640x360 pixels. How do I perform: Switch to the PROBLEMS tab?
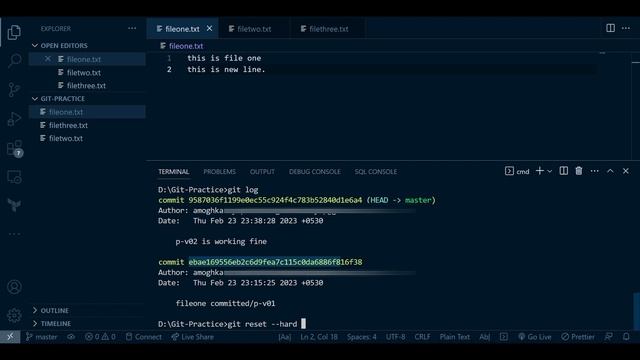point(219,171)
